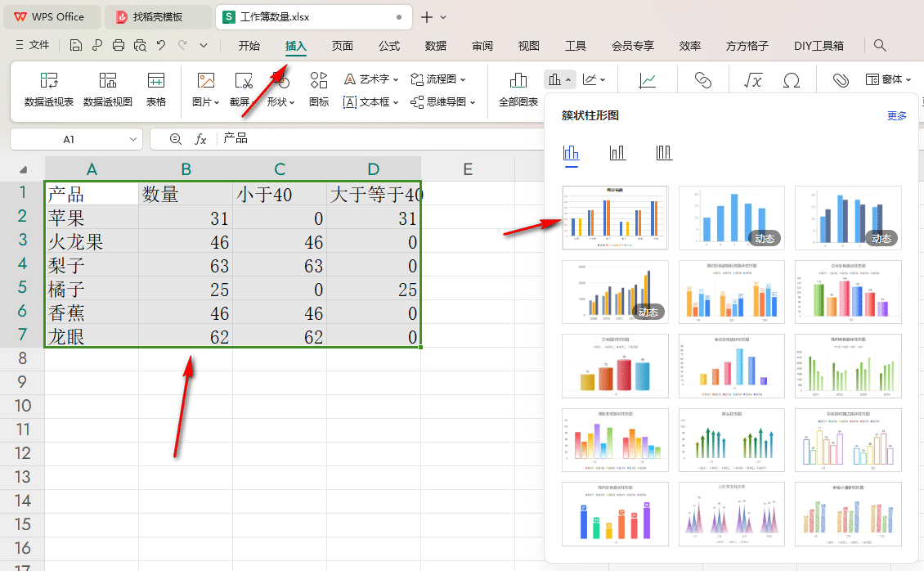This screenshot has width=924, height=571.
Task: Insert an equation with the √x icon
Action: tap(753, 80)
